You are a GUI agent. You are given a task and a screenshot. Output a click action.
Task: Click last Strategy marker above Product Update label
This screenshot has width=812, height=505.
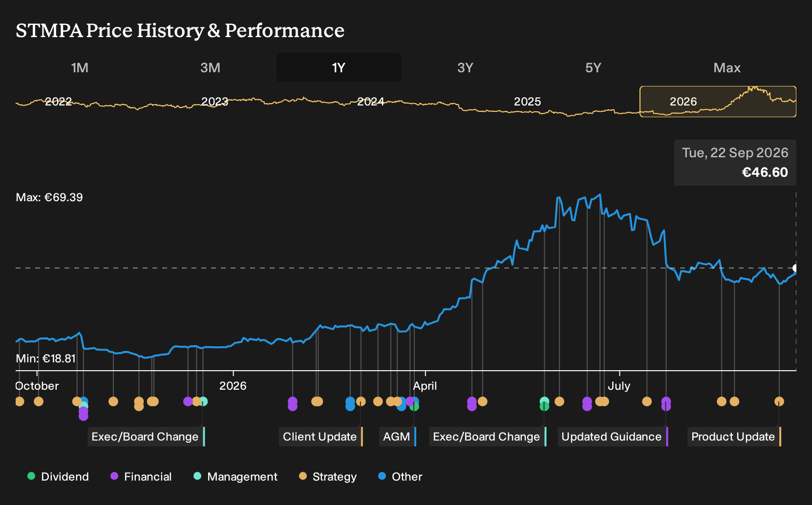(779, 401)
